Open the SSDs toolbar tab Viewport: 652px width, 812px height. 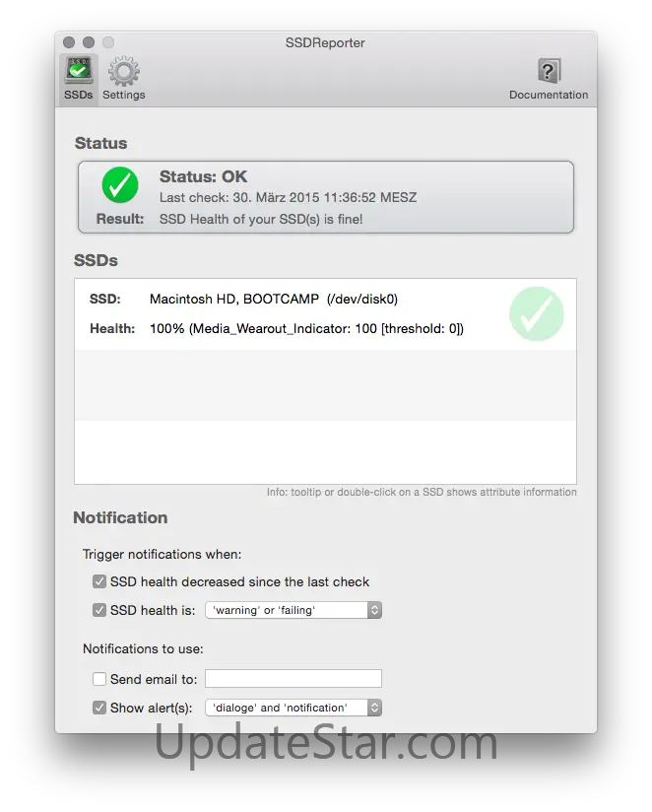[x=78, y=79]
